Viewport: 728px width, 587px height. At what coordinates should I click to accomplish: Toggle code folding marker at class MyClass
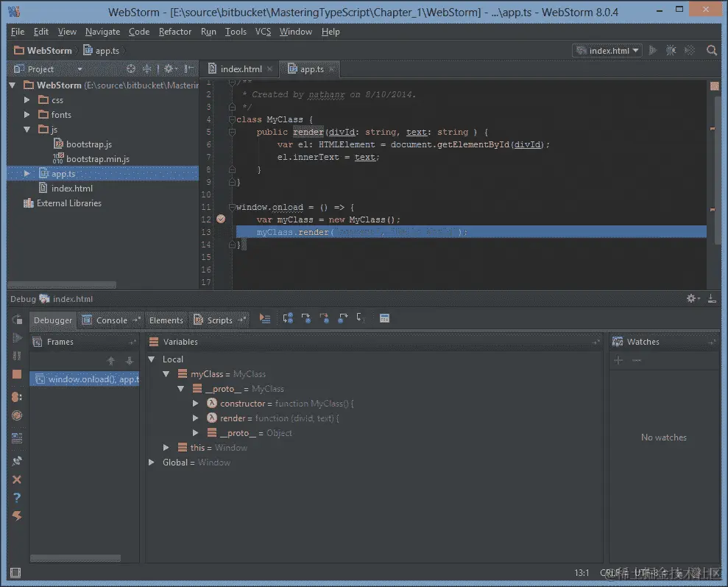[x=232, y=119]
